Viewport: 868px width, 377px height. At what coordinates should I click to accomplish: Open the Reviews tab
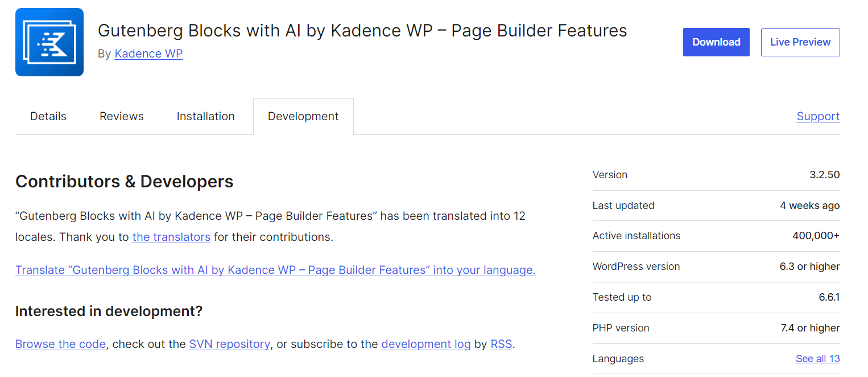tap(122, 116)
